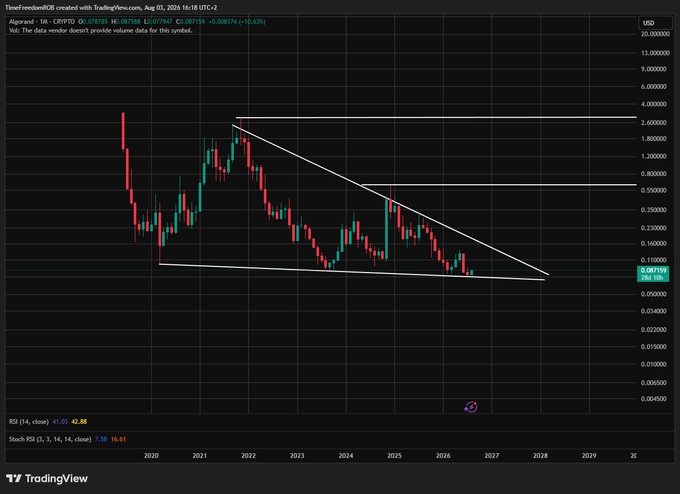The width and height of the screenshot is (680, 494).
Task: Select the horizontal line near 0.55 level
Action: point(499,185)
